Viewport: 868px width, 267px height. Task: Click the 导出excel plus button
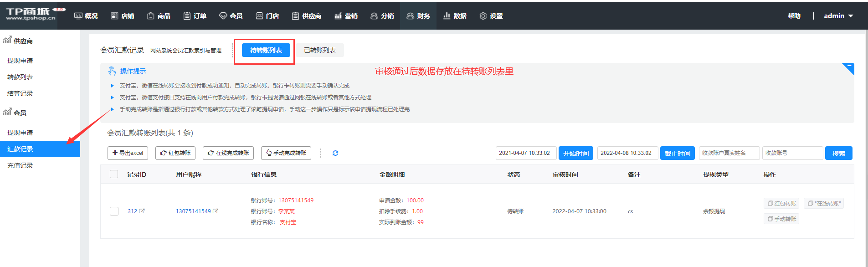[128, 153]
